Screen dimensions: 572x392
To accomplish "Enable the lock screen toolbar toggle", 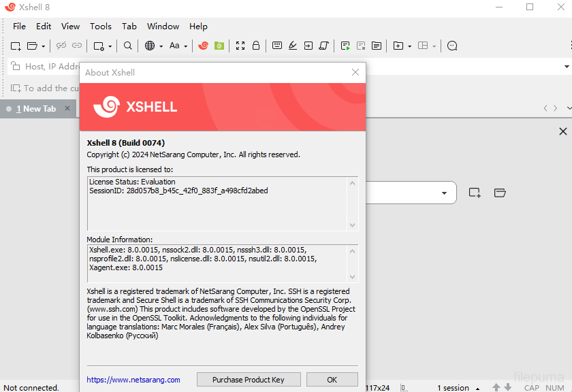I will point(257,46).
